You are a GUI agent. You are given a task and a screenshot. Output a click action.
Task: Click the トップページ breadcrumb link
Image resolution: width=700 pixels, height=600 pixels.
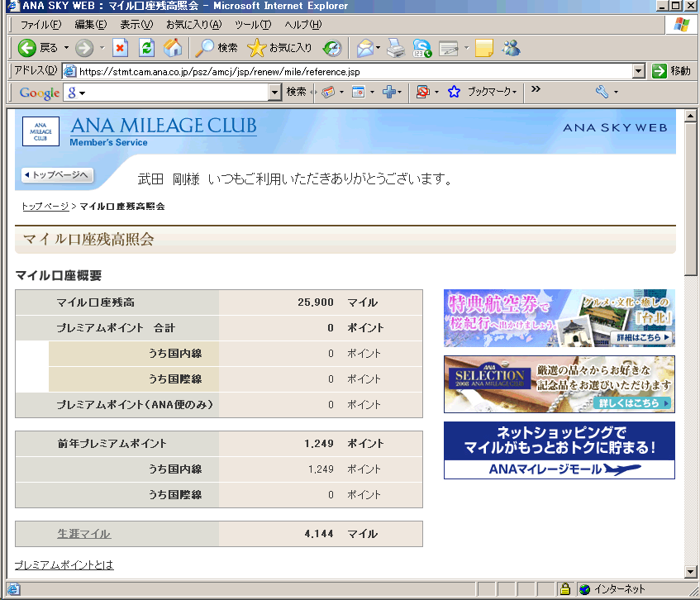tap(45, 207)
